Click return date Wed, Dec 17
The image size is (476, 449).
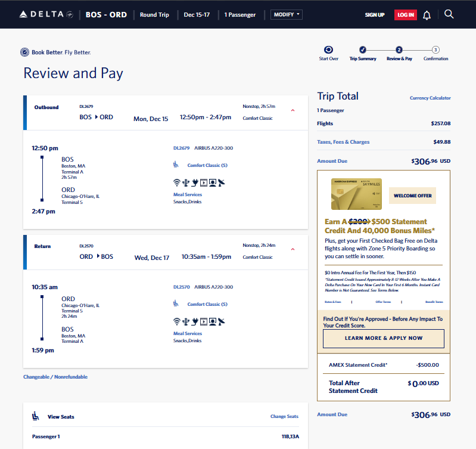tap(152, 258)
